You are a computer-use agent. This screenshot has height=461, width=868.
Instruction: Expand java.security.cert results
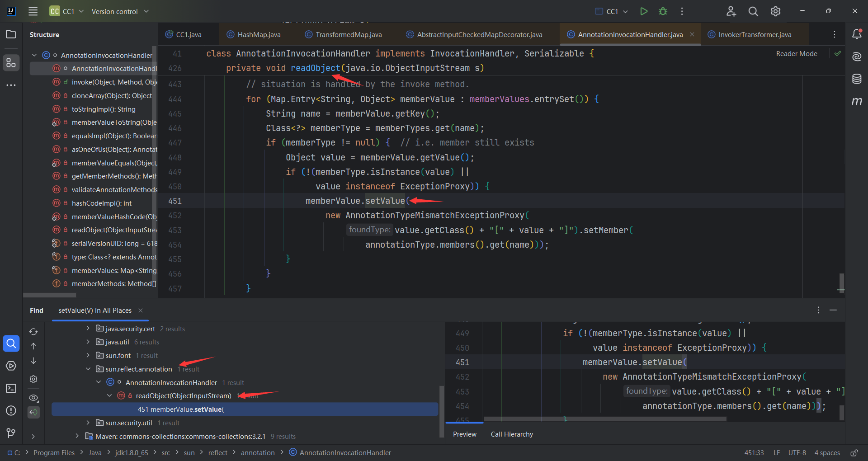(88, 329)
